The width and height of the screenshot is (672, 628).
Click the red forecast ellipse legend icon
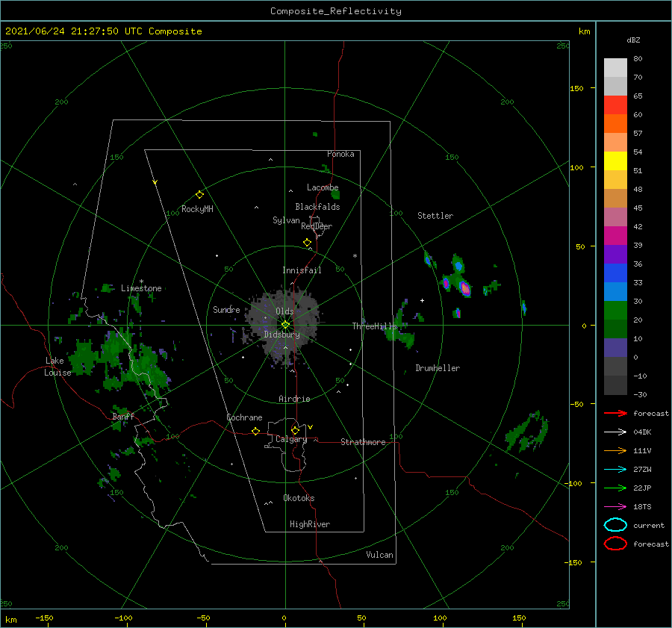coord(615,544)
